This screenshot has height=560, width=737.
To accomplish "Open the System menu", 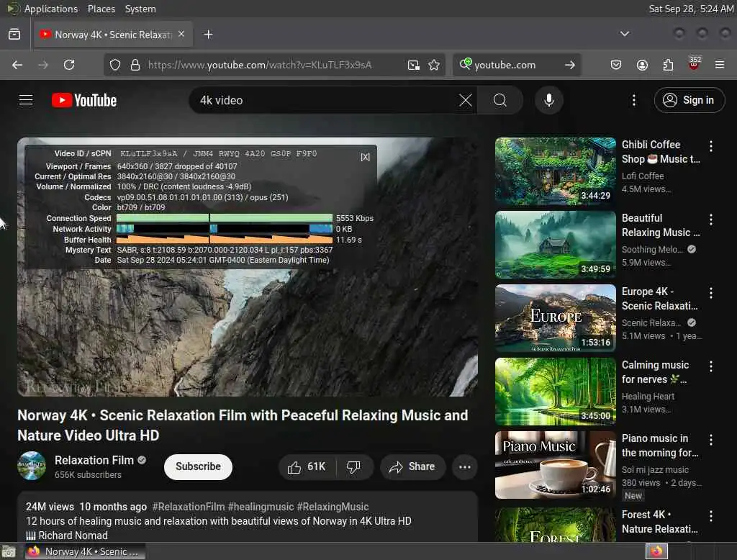I will coord(140,9).
